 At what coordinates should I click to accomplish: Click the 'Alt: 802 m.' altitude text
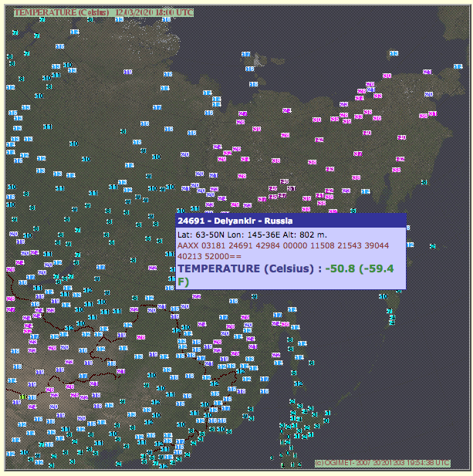click(x=306, y=234)
